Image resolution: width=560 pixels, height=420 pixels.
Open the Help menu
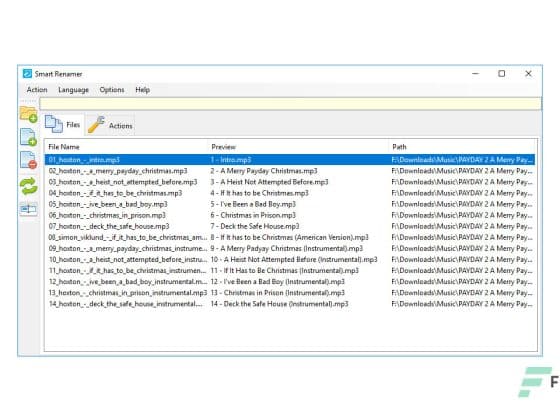pyautogui.click(x=142, y=90)
